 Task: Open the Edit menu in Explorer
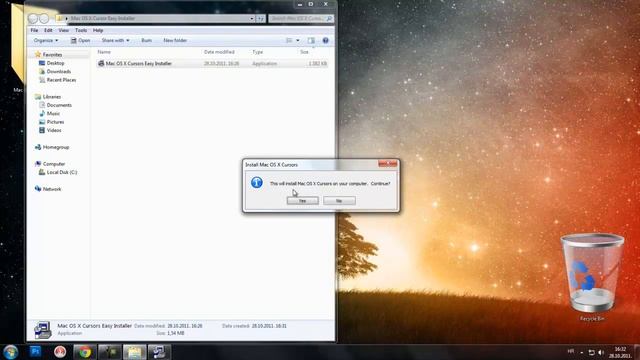pyautogui.click(x=48, y=30)
